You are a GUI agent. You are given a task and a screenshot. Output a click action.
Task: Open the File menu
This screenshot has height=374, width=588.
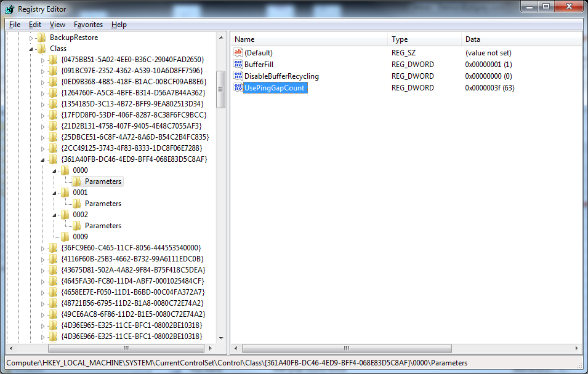(x=15, y=25)
